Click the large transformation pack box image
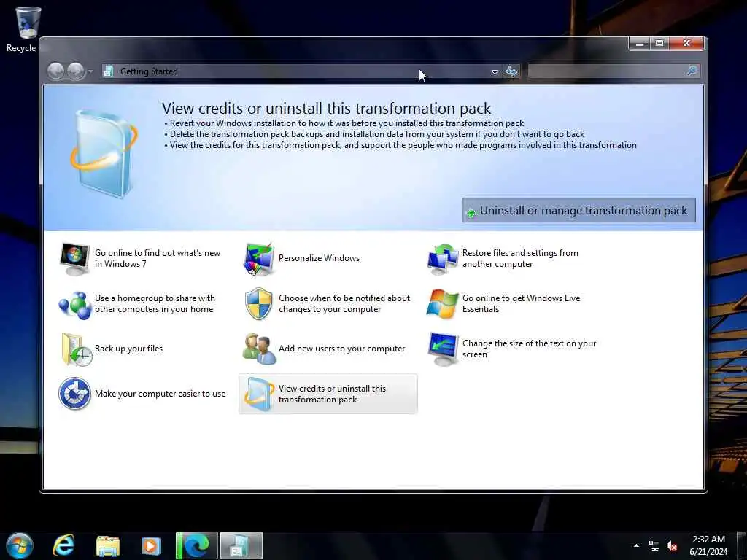 tap(104, 153)
